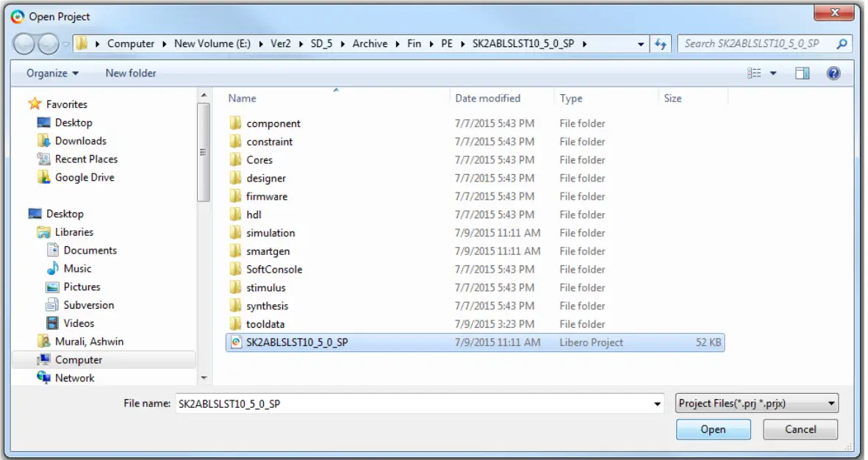This screenshot has width=868, height=460.
Task: Select Murali, Ashwin in navigation pane
Action: point(89,342)
